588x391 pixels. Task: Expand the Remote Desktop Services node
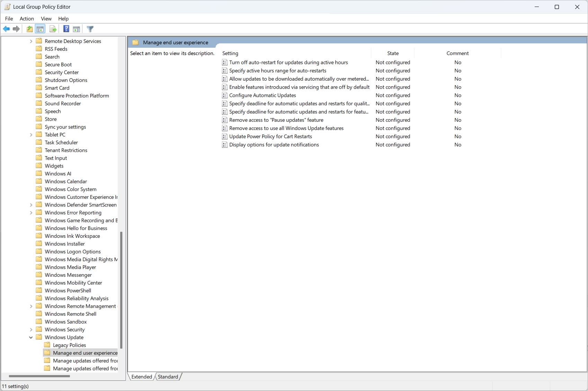pos(31,41)
